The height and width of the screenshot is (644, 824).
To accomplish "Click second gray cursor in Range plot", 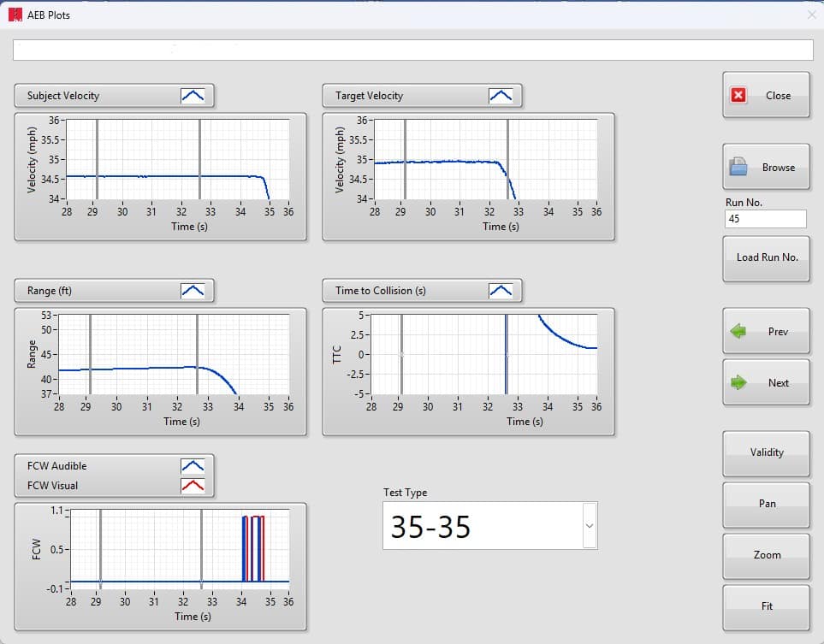I will point(197,355).
